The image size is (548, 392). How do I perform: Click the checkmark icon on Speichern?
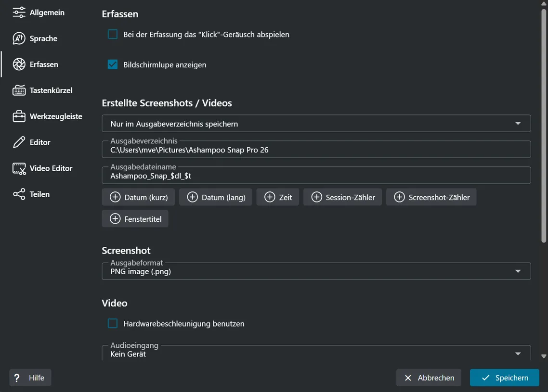coord(485,378)
